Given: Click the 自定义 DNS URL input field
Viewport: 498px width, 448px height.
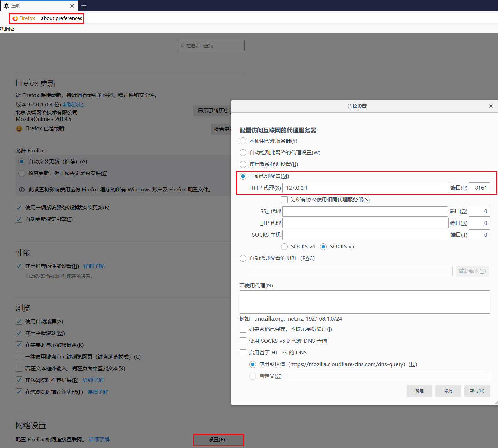Looking at the screenshot, I should (388, 376).
